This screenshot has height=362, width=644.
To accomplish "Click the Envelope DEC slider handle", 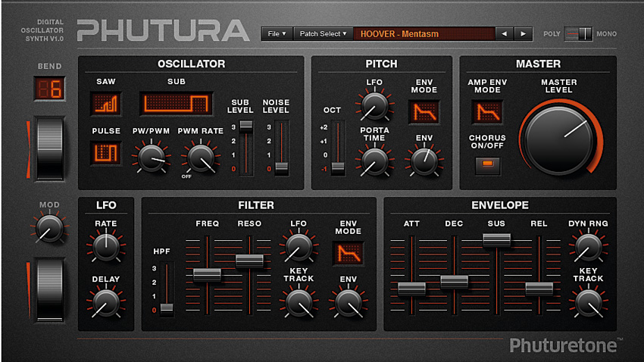I will 455,282.
